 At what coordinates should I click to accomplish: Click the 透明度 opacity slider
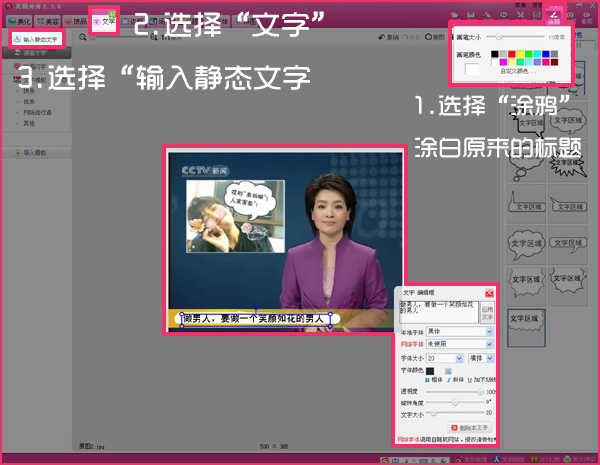click(455, 392)
